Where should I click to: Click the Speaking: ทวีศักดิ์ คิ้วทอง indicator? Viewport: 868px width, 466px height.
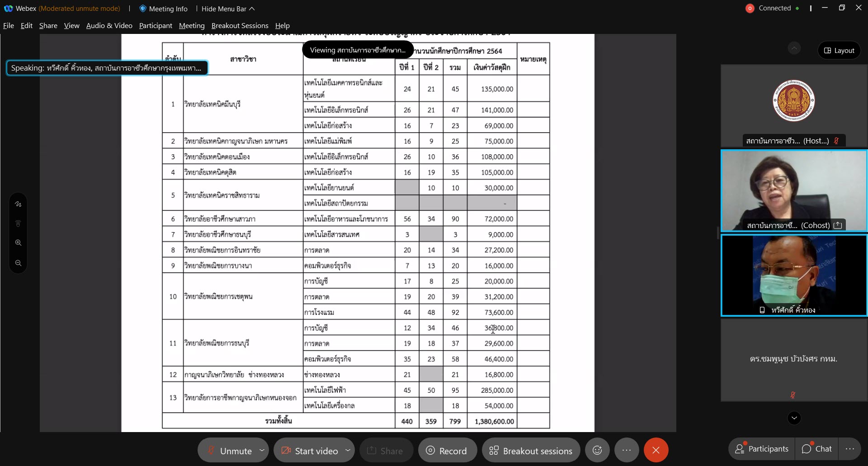pyautogui.click(x=107, y=68)
